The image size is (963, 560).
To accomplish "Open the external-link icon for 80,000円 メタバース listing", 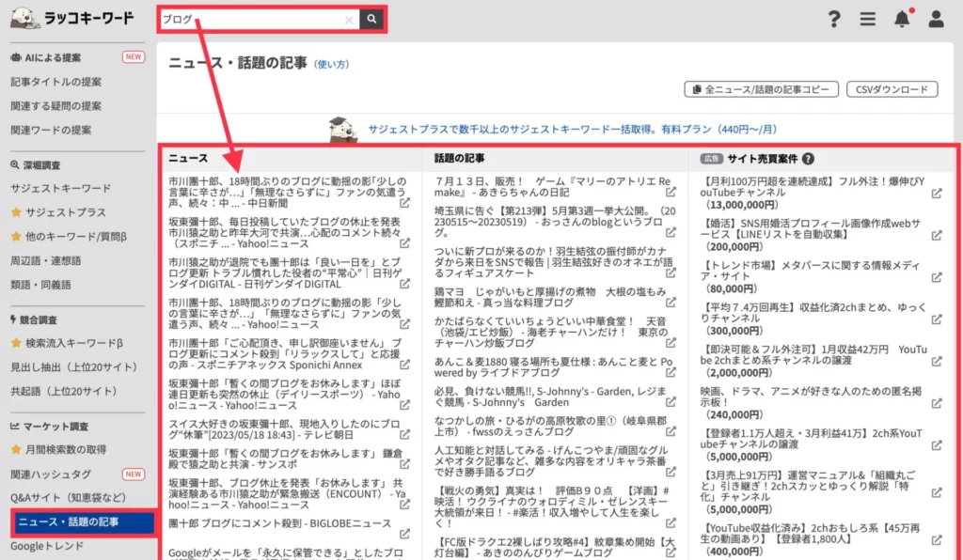I will [937, 277].
